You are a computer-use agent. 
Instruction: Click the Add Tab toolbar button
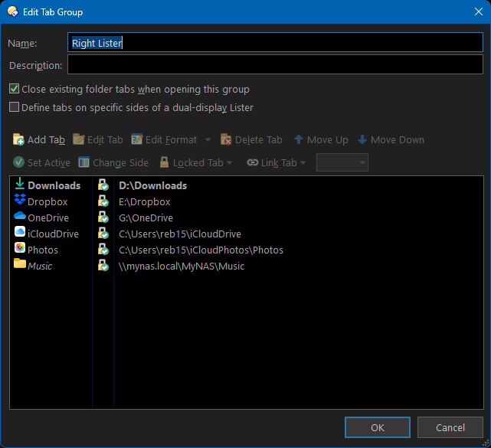tap(39, 139)
